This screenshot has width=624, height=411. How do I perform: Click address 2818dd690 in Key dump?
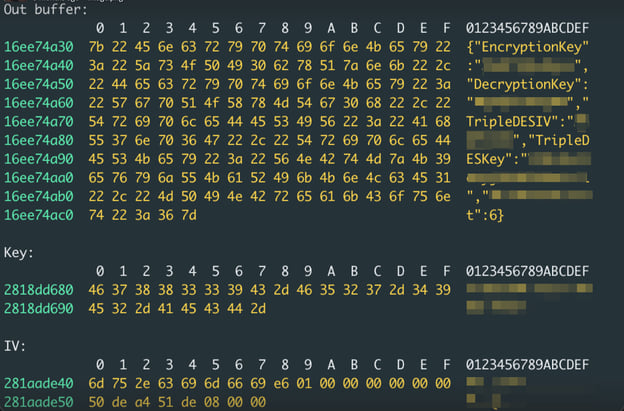(39, 309)
